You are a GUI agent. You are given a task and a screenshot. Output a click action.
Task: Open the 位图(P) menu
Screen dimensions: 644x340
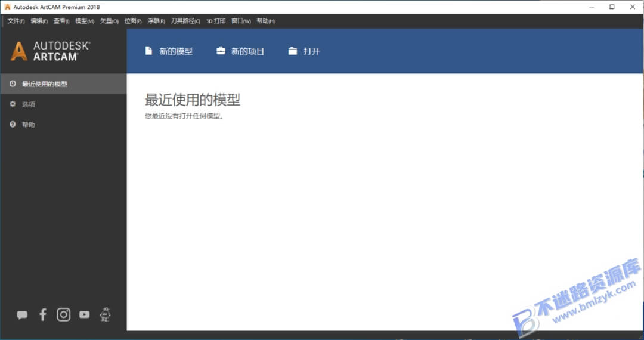[133, 21]
